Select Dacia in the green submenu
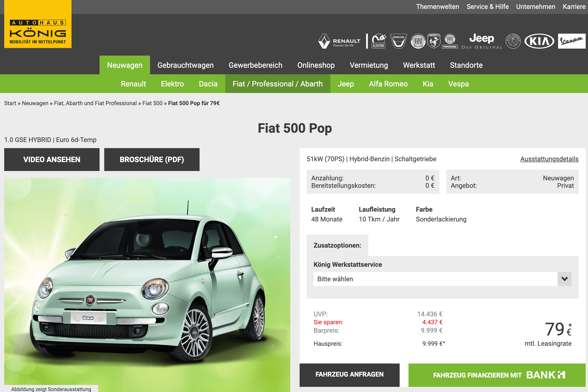This screenshot has height=392, width=588. click(x=208, y=84)
